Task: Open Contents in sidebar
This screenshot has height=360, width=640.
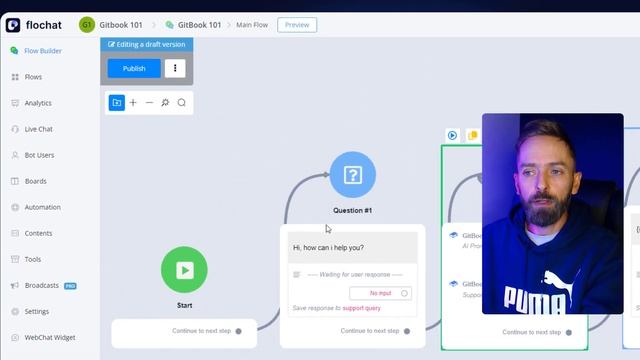Action: (38, 233)
